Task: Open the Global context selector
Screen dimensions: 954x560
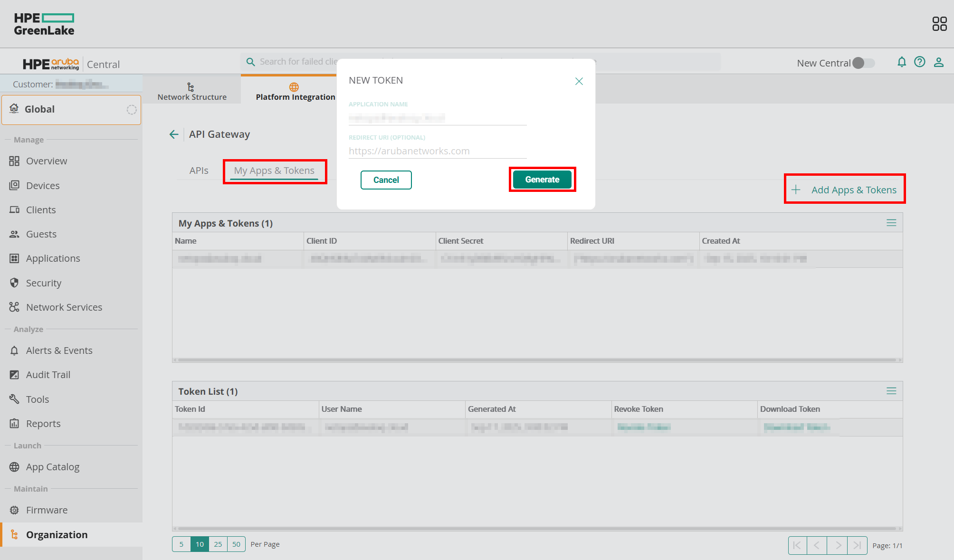Action: tap(71, 110)
